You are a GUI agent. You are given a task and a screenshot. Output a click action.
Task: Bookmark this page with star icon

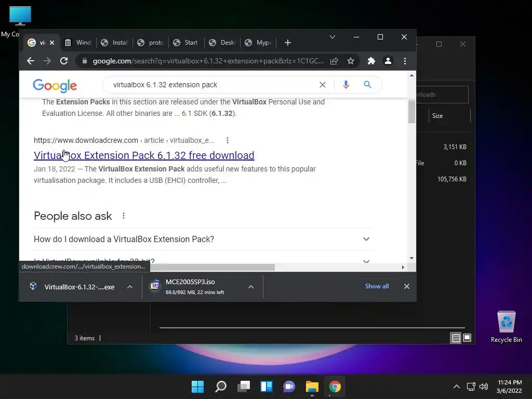click(351, 61)
